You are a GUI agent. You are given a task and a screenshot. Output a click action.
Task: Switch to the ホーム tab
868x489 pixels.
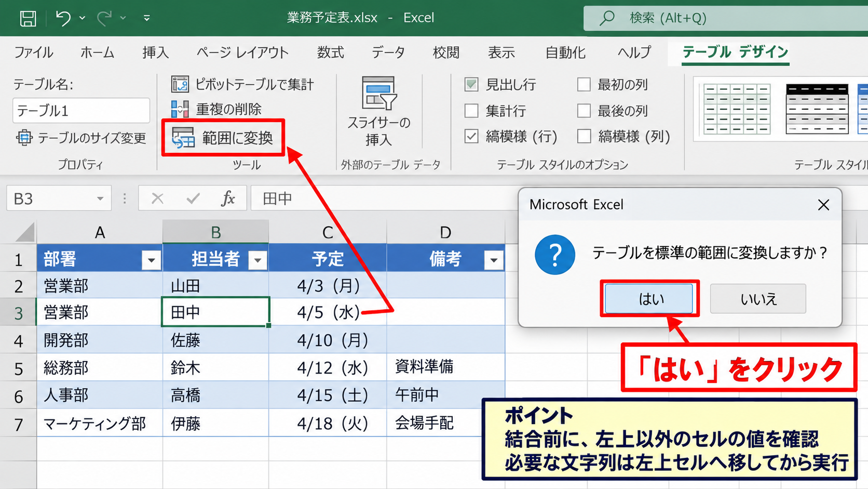pyautogui.click(x=97, y=52)
